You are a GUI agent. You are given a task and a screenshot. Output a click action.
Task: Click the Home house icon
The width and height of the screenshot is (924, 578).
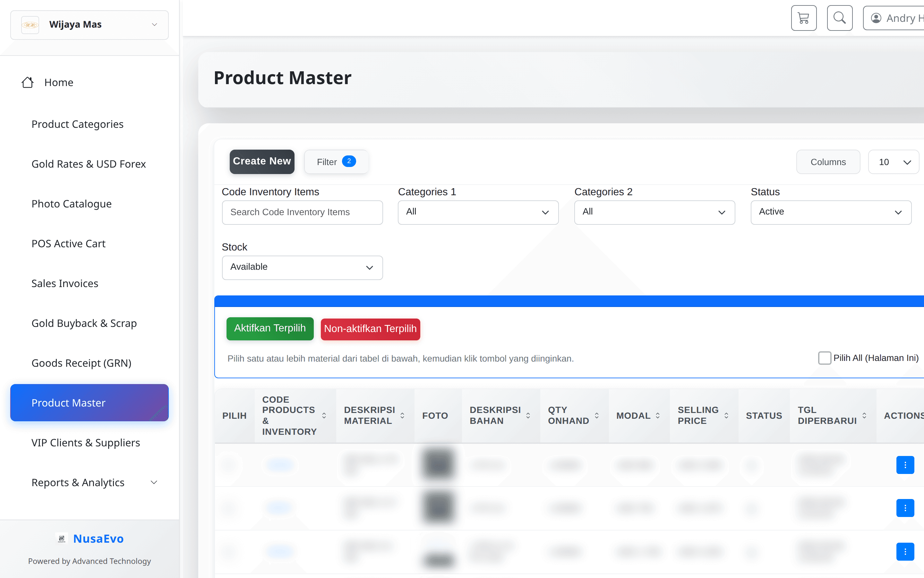tap(28, 82)
